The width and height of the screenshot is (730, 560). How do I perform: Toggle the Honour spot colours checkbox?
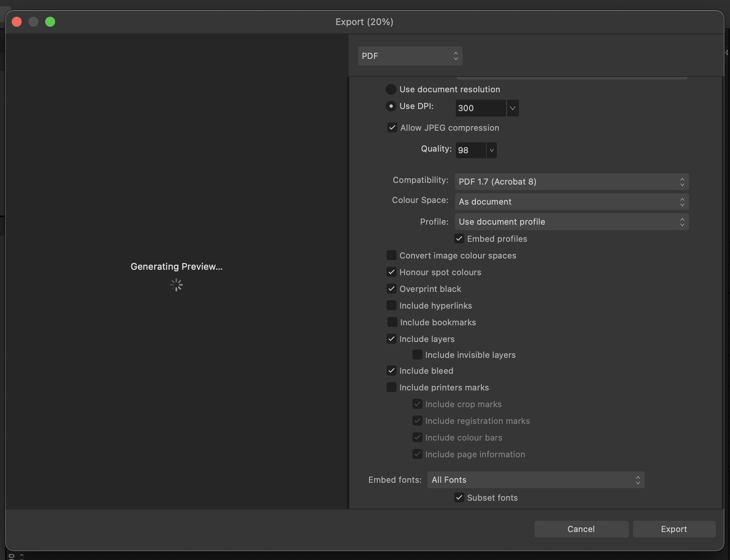pos(392,272)
